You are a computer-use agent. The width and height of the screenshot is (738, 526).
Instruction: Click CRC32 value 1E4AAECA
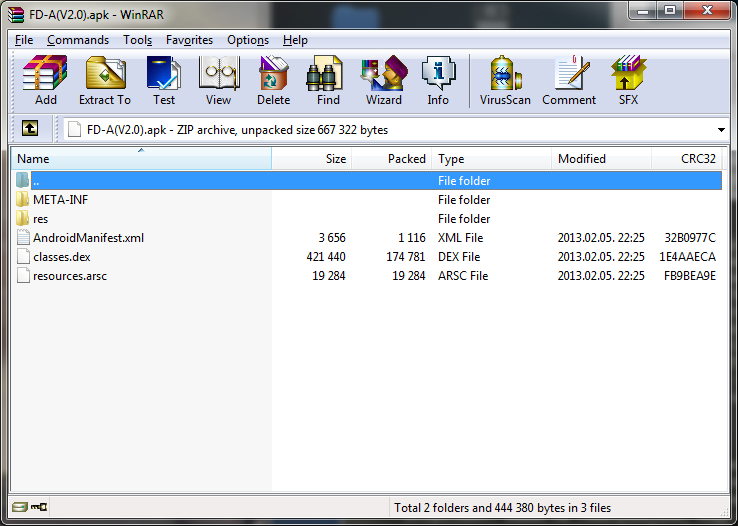(x=688, y=257)
